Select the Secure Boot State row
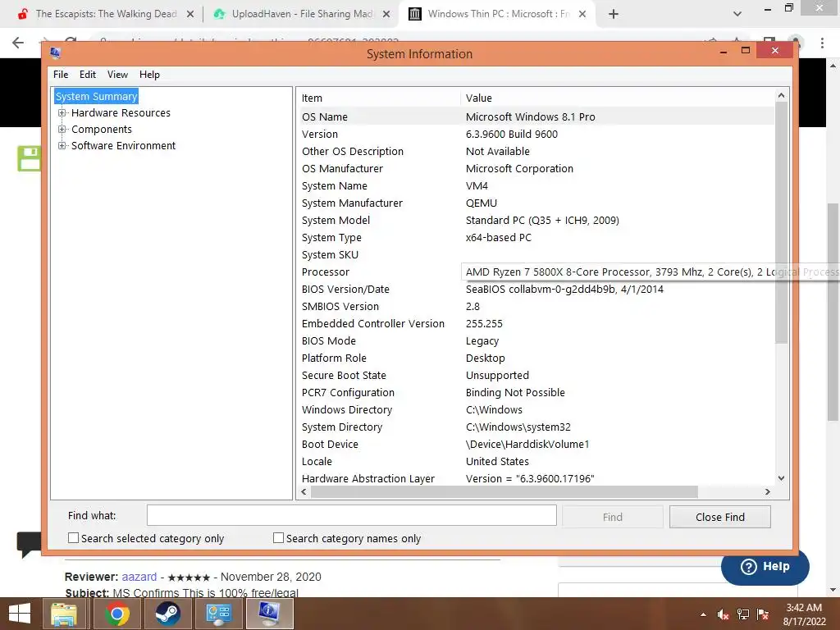 (x=536, y=376)
